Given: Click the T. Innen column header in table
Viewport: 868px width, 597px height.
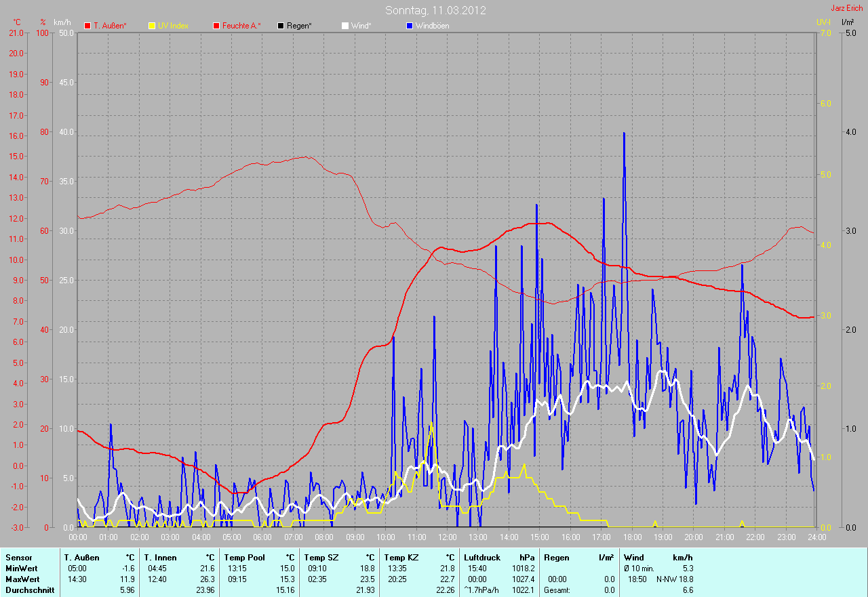Looking at the screenshot, I should pyautogui.click(x=160, y=557).
